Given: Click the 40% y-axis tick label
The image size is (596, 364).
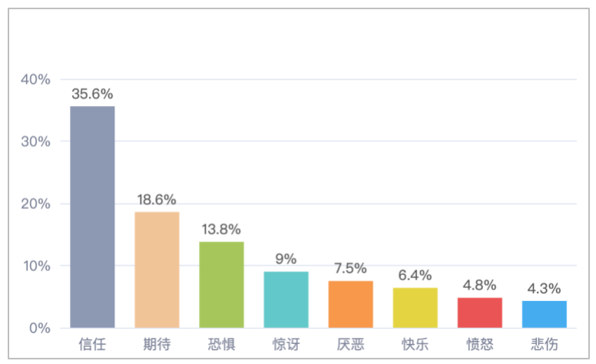Looking at the screenshot, I should coord(36,80).
